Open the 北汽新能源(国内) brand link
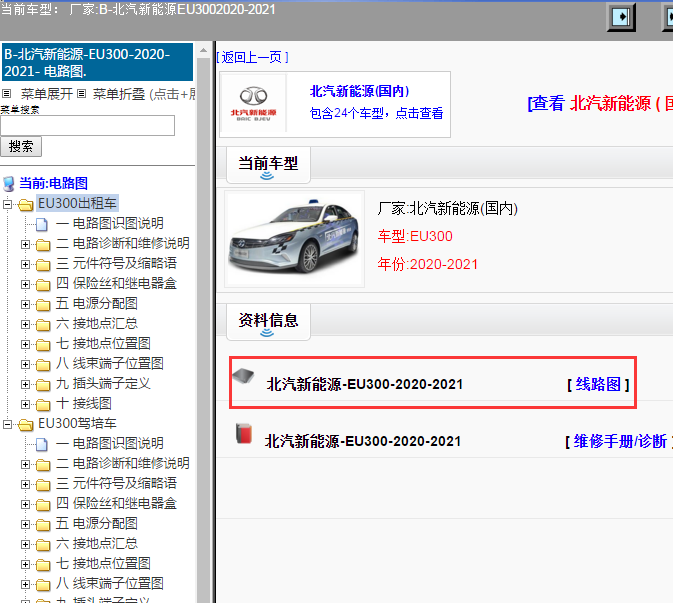 360,91
